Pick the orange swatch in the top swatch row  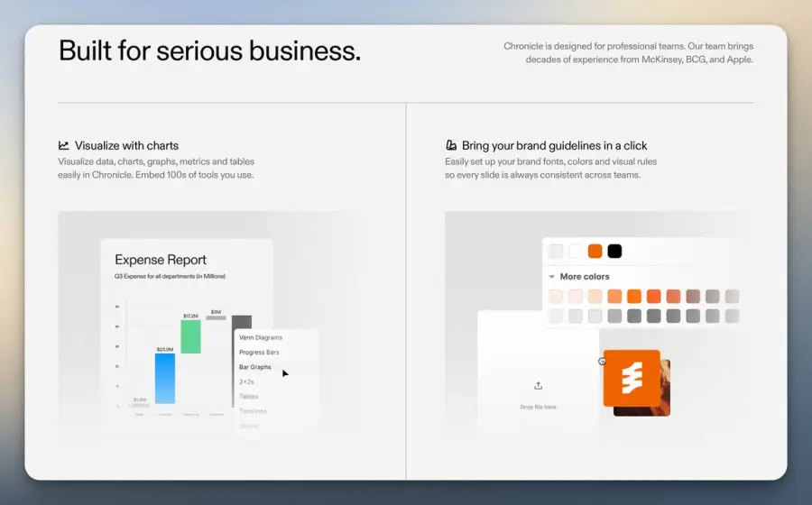(x=595, y=252)
